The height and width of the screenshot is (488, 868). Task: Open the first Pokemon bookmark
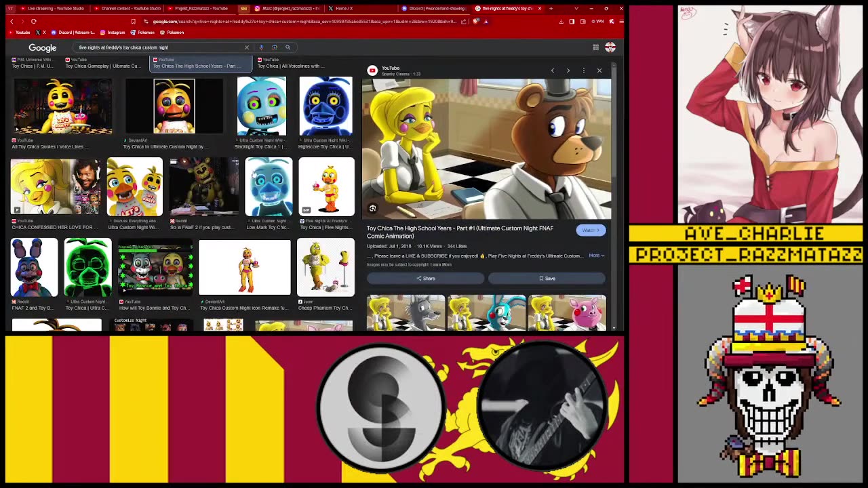142,33
